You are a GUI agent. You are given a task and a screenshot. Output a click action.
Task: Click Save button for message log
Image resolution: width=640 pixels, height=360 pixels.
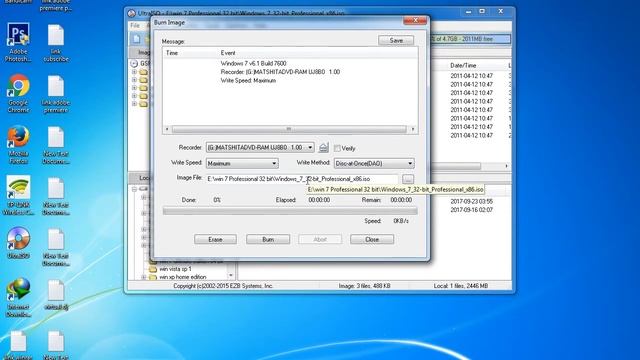396,40
